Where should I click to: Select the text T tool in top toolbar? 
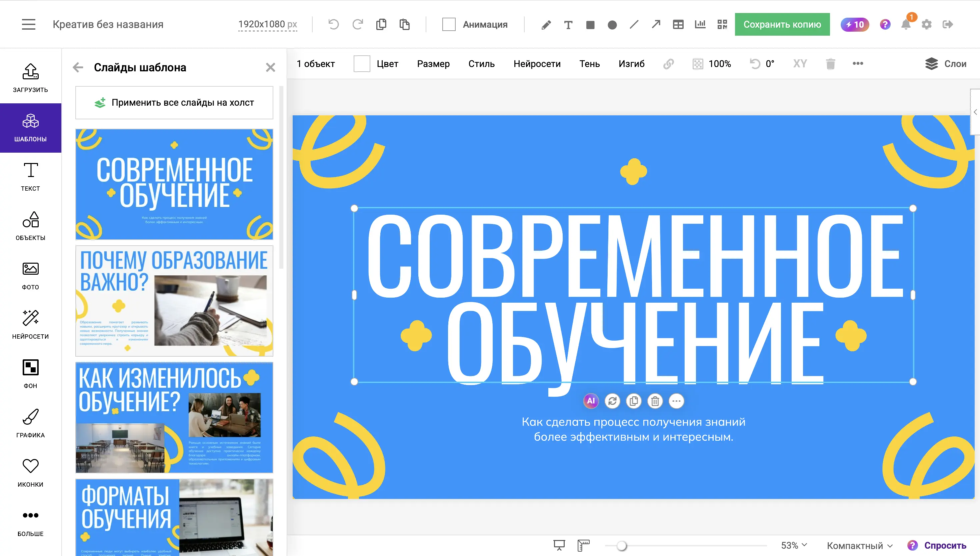(568, 25)
